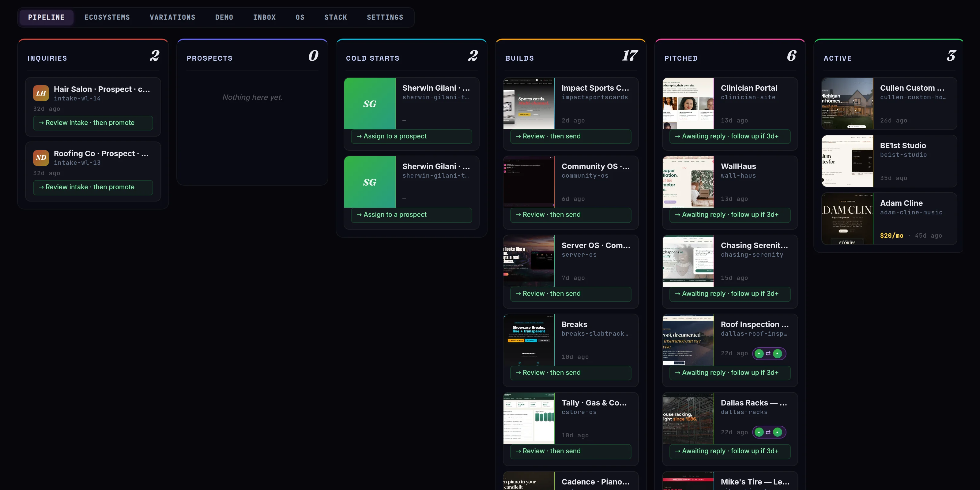Click the Cadence Piano card title
Screen dimensions: 980x490
pyautogui.click(x=596, y=482)
